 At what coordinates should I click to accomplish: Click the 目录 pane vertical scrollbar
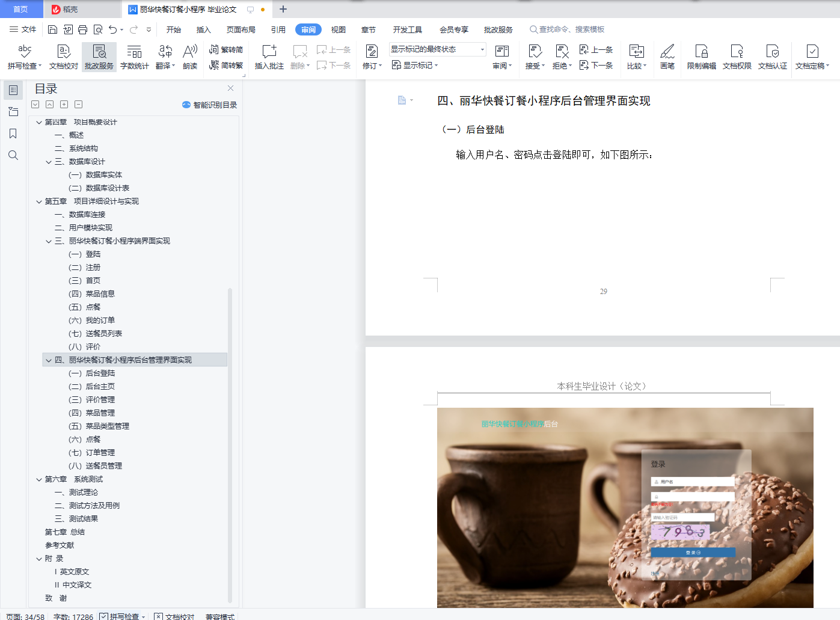pyautogui.click(x=230, y=445)
